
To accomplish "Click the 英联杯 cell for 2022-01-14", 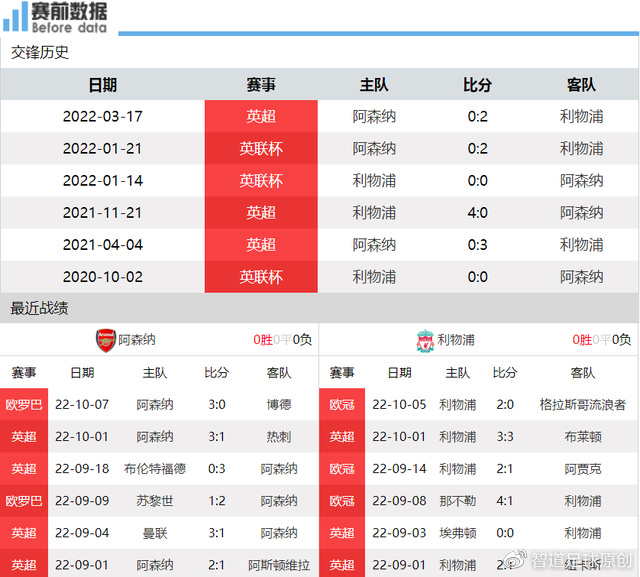I will 261,180.
